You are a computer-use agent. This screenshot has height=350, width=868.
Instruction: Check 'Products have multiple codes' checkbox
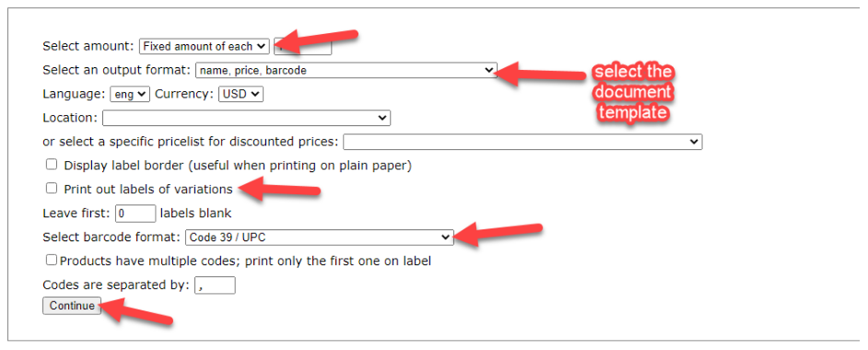coord(52,260)
